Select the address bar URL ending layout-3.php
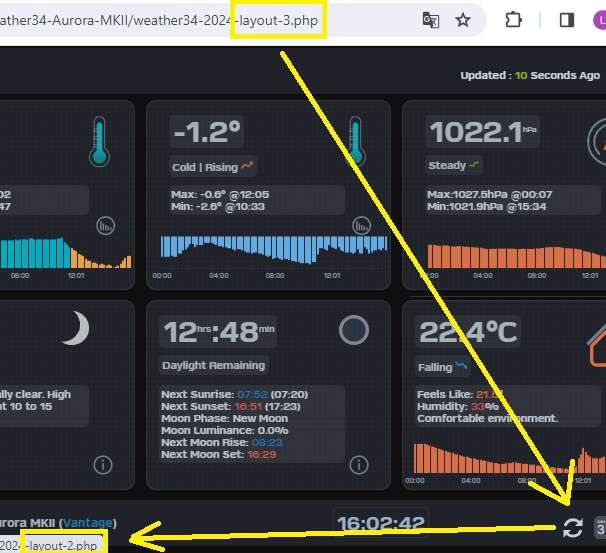Image resolution: width=606 pixels, height=553 pixels. tap(158, 20)
